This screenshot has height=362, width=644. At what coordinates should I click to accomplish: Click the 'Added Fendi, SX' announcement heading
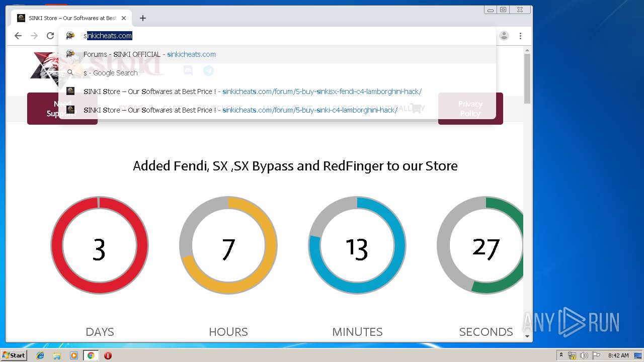295,166
